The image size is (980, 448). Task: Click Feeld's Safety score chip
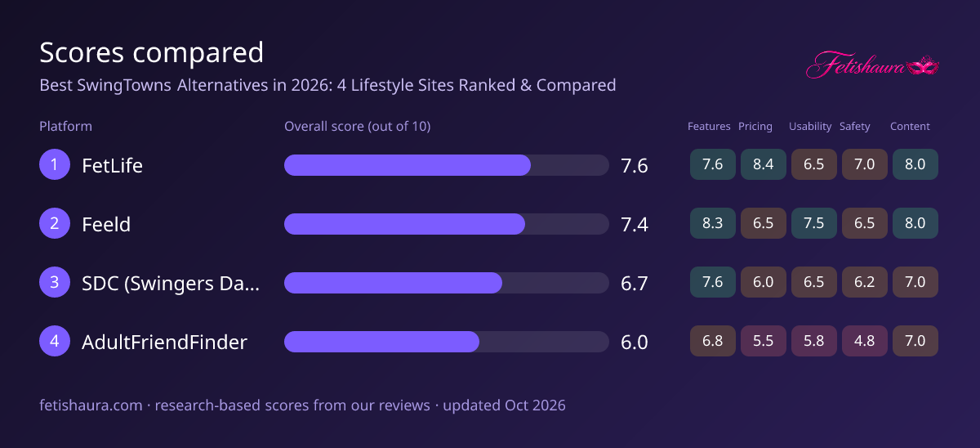[865, 223]
